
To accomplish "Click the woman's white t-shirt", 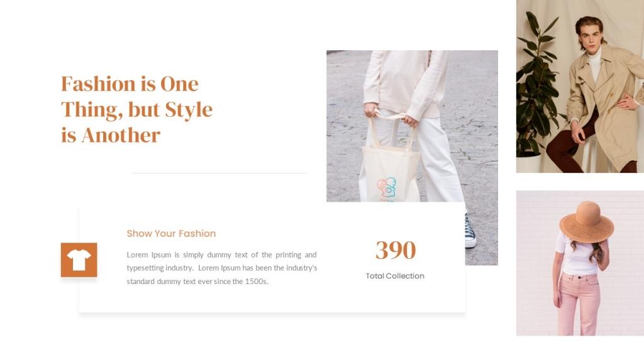I will (576, 256).
